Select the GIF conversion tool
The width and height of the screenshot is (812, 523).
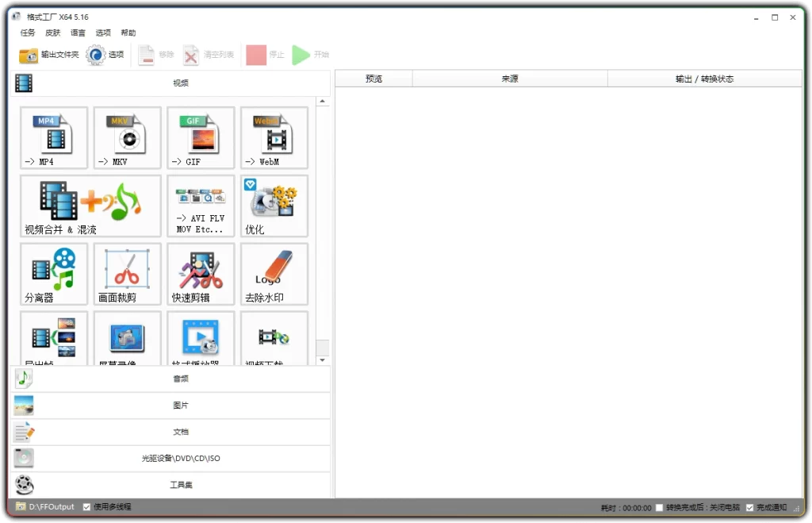click(200, 138)
